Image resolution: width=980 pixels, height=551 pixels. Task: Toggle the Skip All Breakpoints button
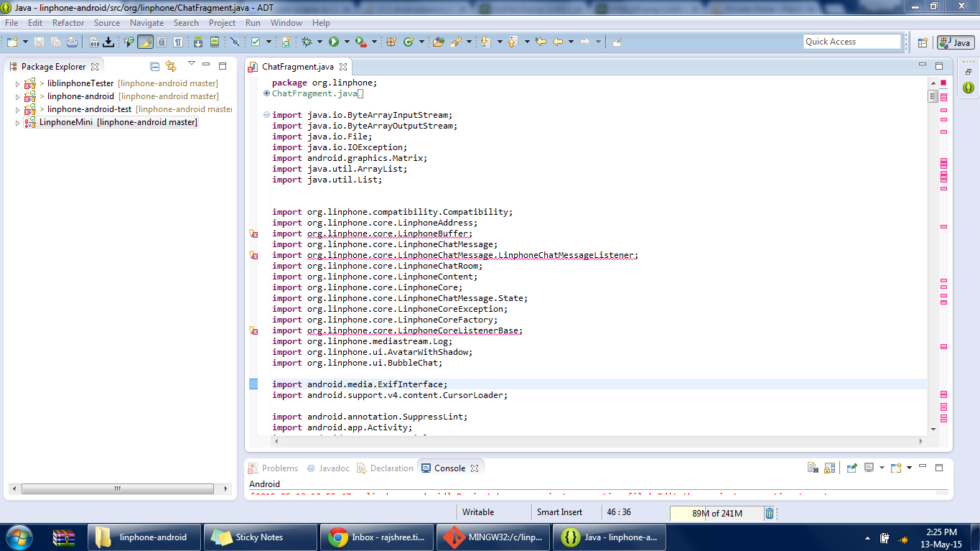[x=234, y=42]
